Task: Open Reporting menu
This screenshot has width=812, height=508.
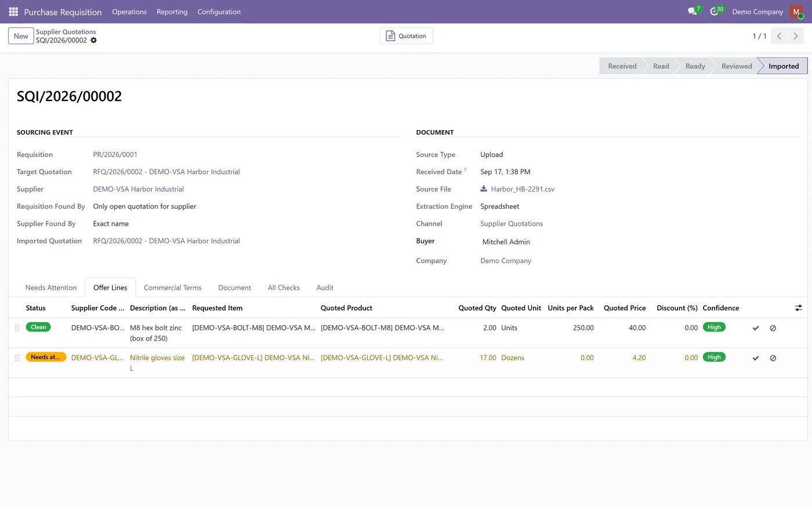Action: click(x=172, y=12)
